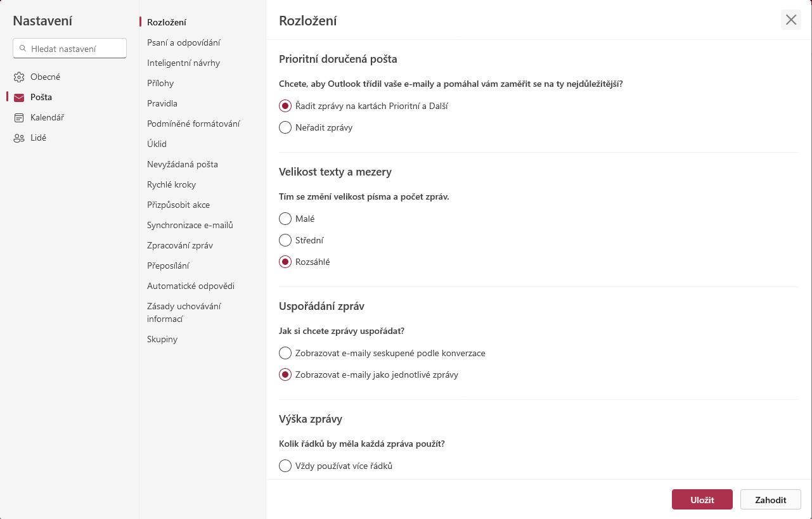Click the Zahodit button

[771, 499]
